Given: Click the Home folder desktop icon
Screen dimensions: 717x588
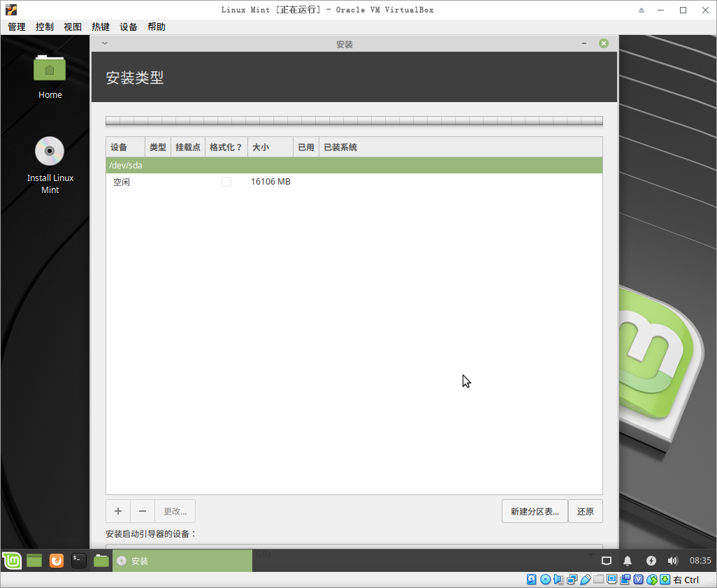Looking at the screenshot, I should point(50,70).
